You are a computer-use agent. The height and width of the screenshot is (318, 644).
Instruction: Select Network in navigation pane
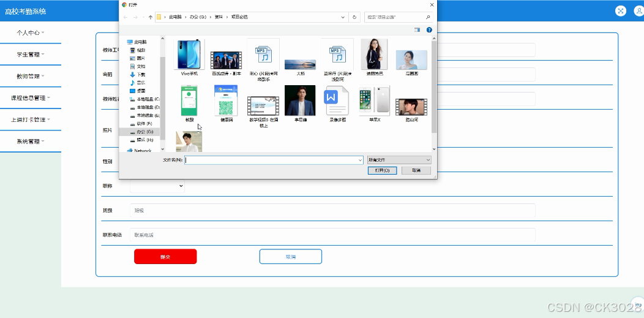139,151
